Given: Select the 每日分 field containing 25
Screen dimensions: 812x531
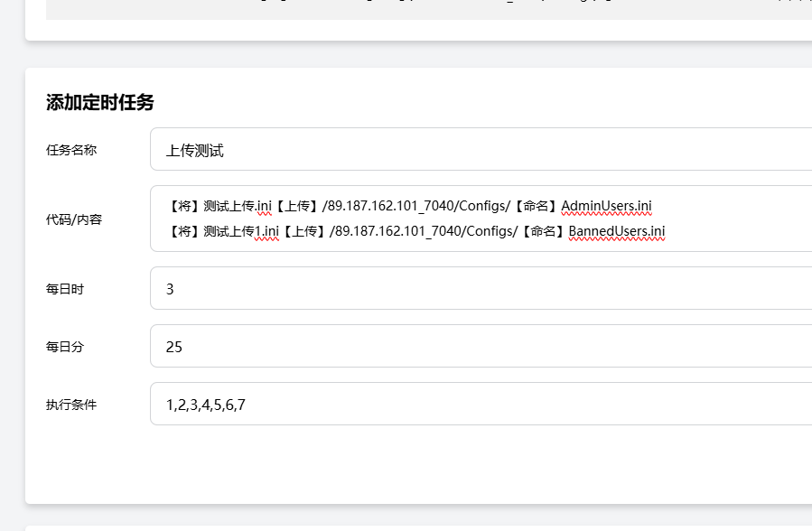Looking at the screenshot, I should [x=479, y=347].
